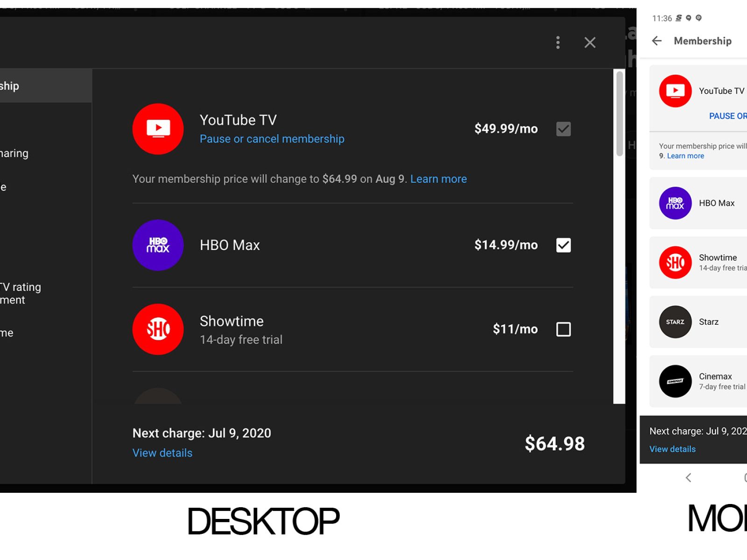Close the desktop membership dialog

point(590,42)
